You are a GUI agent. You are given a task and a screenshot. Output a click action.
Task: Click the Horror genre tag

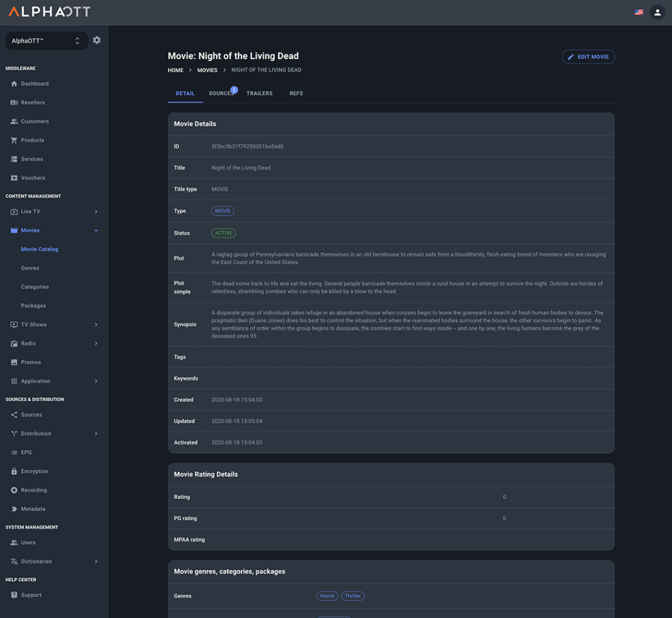pyautogui.click(x=327, y=596)
